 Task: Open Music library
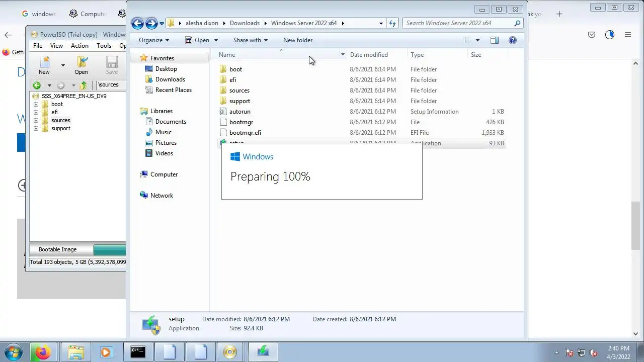pos(163,132)
